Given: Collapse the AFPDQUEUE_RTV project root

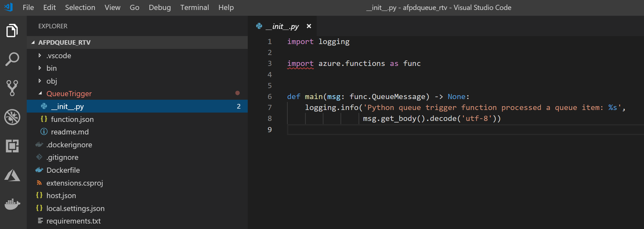Looking at the screenshot, I should (64, 42).
